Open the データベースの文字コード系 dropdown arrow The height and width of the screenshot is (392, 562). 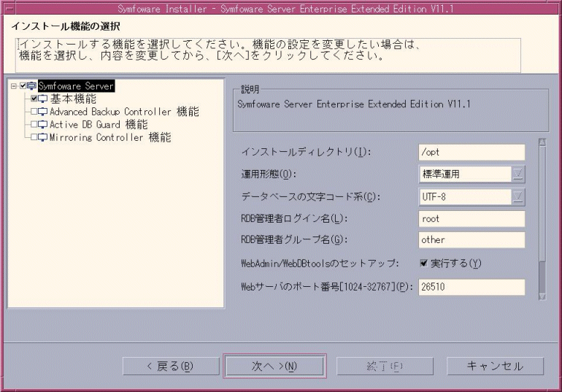(518, 196)
